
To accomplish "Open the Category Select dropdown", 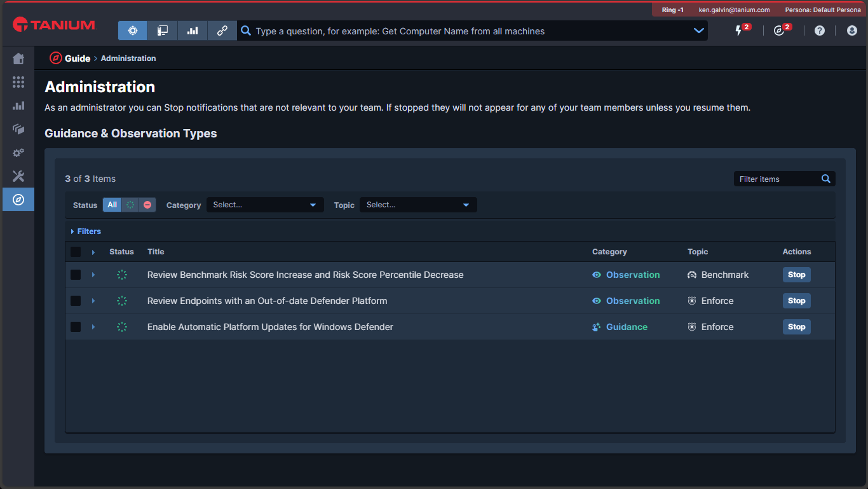I will (265, 205).
